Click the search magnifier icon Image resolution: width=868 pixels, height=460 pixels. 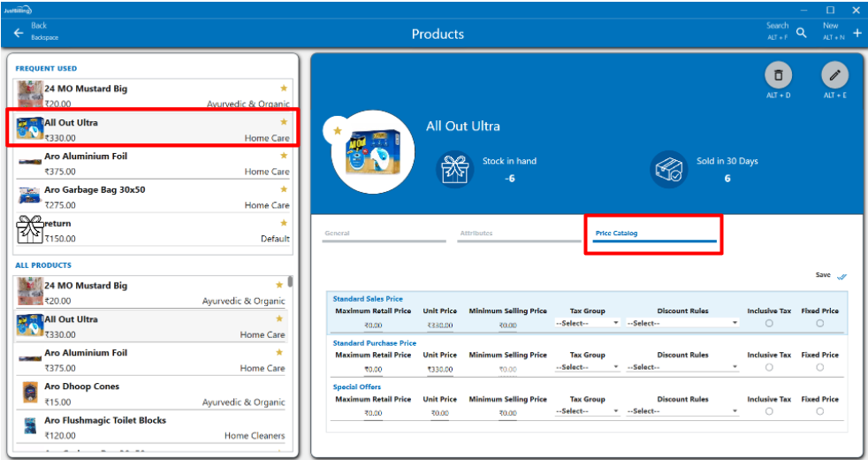[802, 33]
